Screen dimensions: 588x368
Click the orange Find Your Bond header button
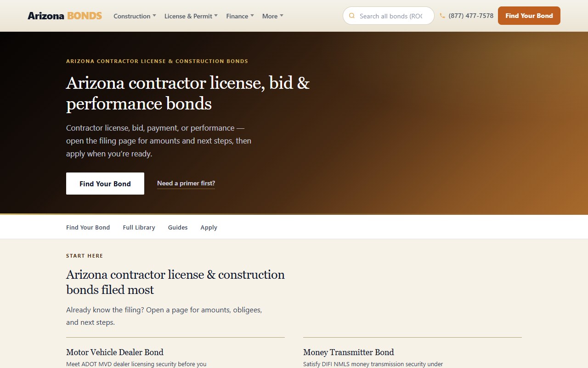[x=529, y=16]
